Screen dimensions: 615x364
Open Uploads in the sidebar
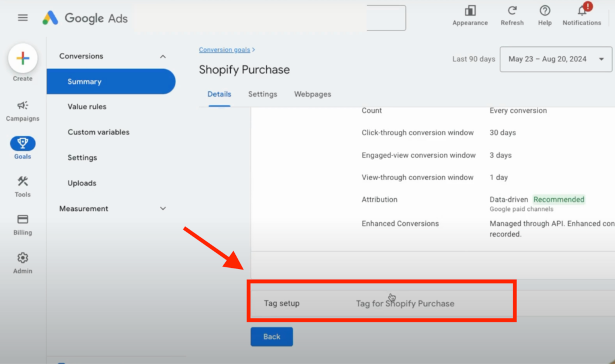(x=82, y=183)
